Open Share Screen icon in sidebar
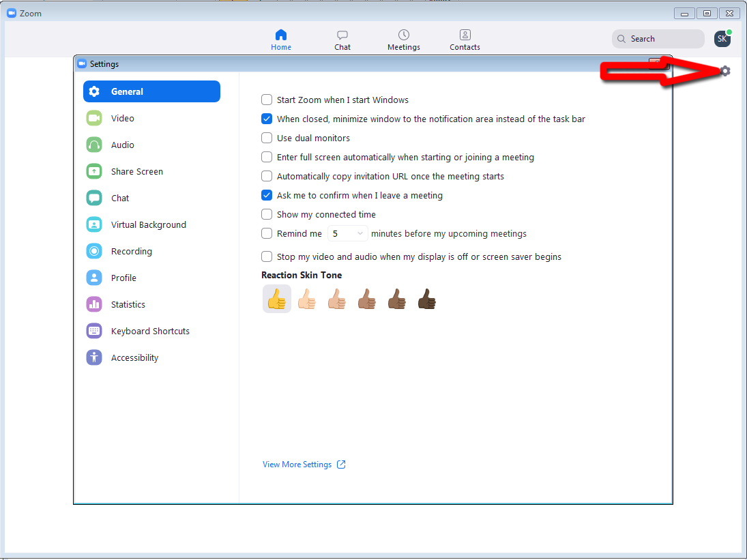 94,171
